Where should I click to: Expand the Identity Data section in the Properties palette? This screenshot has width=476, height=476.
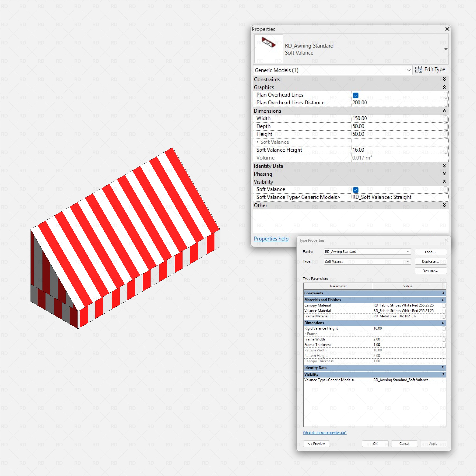[x=444, y=166]
